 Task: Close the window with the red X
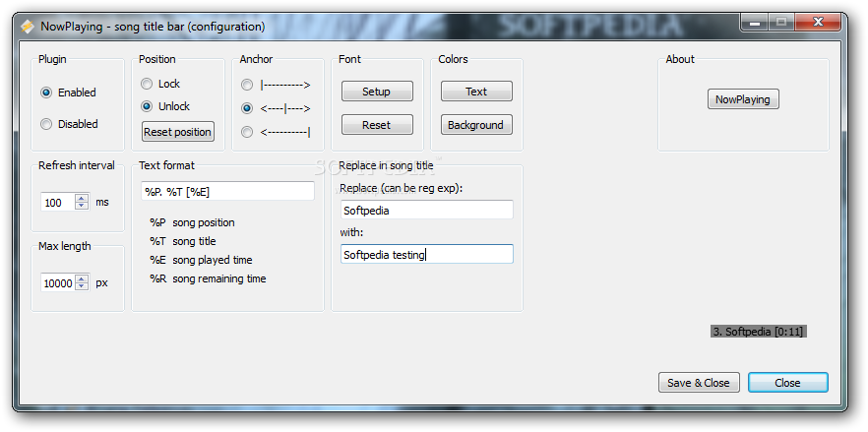tap(818, 23)
